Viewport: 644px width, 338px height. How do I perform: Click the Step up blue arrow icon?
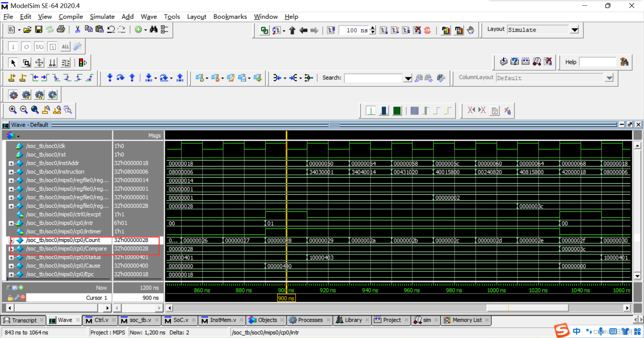point(132,78)
